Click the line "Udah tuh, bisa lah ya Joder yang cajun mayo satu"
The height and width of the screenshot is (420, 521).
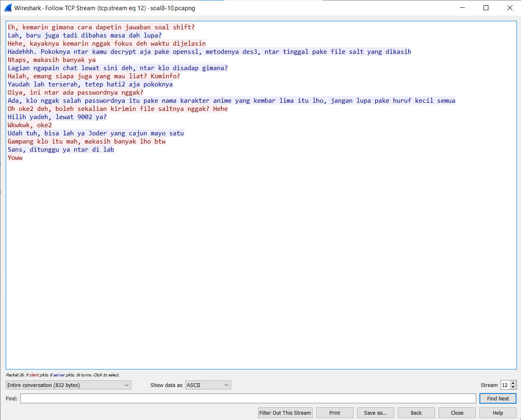(x=96, y=133)
